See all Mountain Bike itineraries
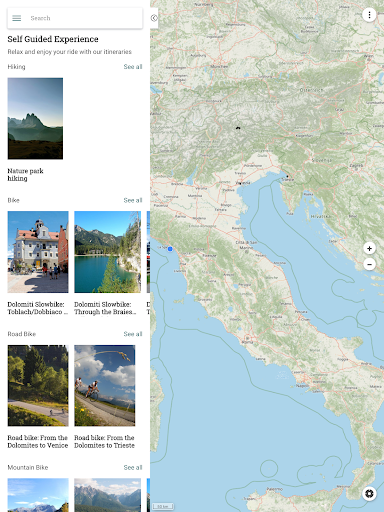 133,468
